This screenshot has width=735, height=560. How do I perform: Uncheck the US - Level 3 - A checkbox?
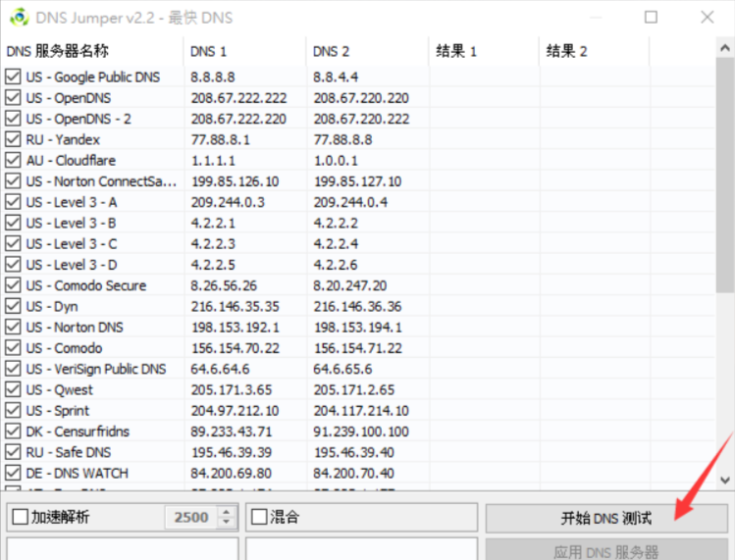point(13,201)
